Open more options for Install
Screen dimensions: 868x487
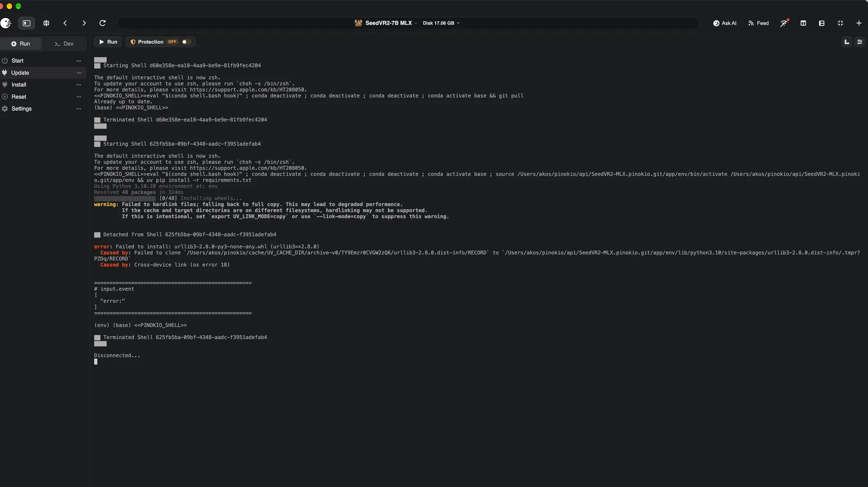79,85
